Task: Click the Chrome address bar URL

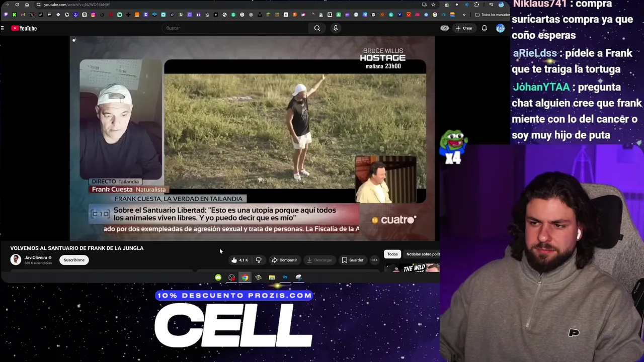Action: [x=76, y=5]
